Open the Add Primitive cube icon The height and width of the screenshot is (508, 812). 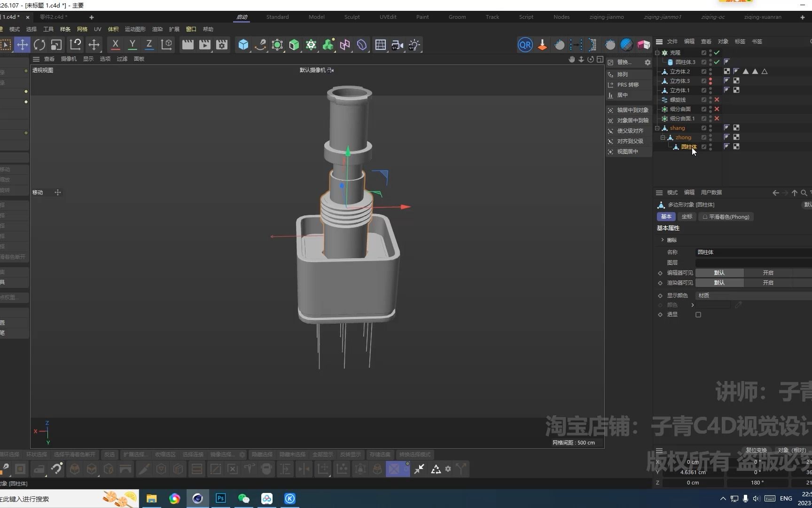(243, 45)
